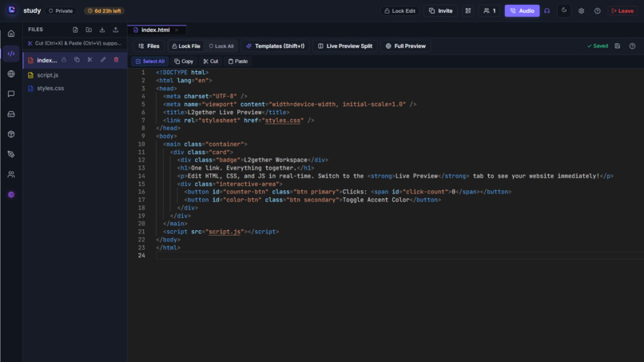Rename index file with pencil icon
The width and height of the screenshot is (644, 362).
pos(103,60)
